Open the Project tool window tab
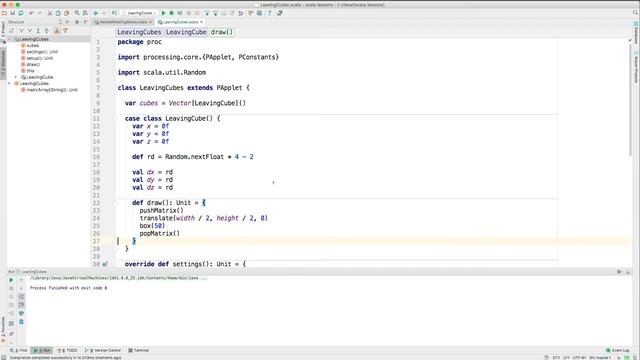 point(3,29)
